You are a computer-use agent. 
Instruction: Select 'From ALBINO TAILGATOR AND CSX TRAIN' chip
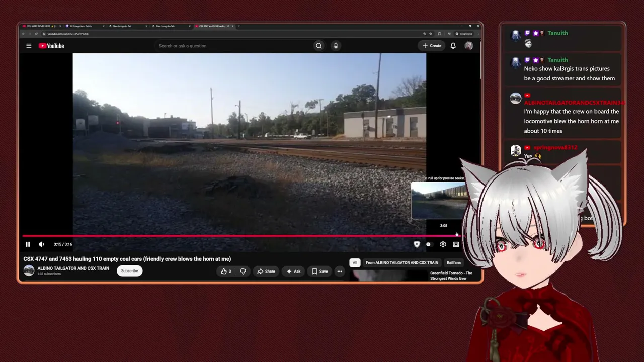coord(402,263)
